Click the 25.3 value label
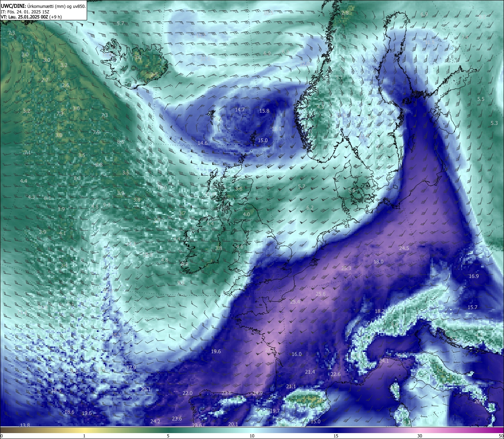Viewport: 504px width, 439px height. (346, 269)
